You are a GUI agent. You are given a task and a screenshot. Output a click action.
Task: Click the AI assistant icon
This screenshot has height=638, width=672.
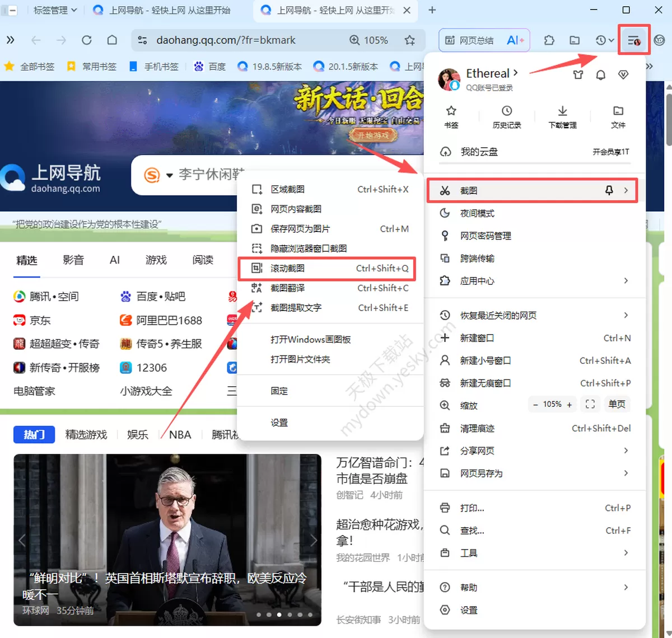click(x=515, y=40)
